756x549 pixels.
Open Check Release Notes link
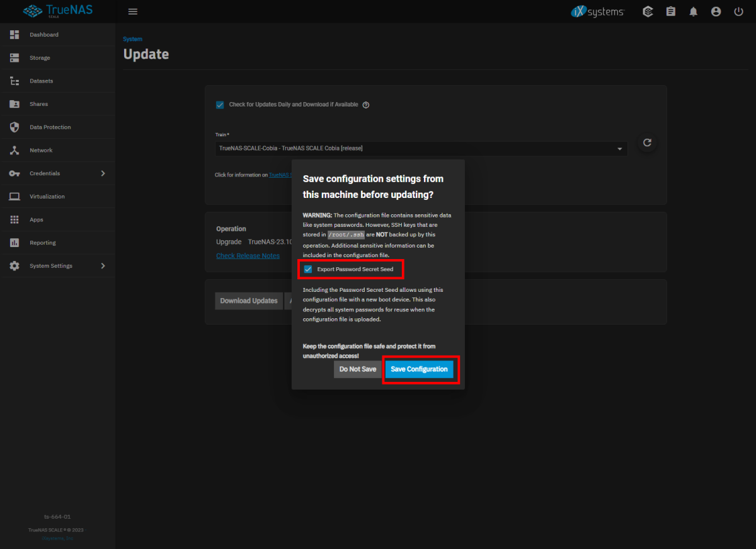click(x=248, y=256)
